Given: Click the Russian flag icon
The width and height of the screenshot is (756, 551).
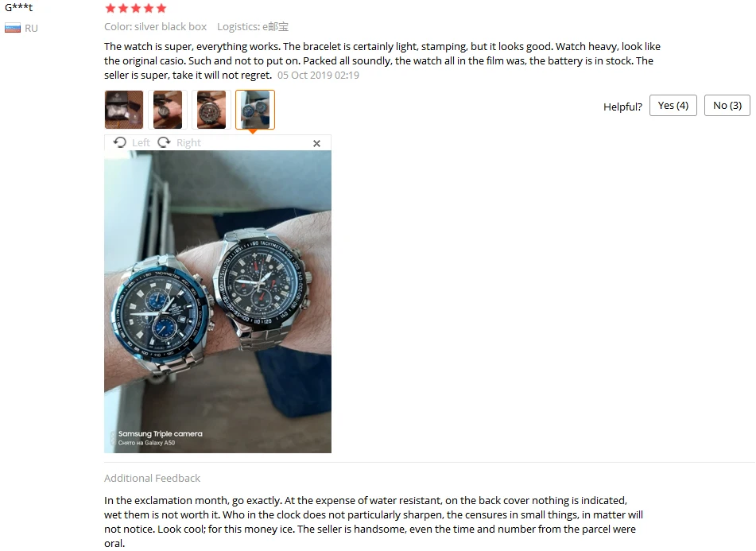Looking at the screenshot, I should click(13, 29).
